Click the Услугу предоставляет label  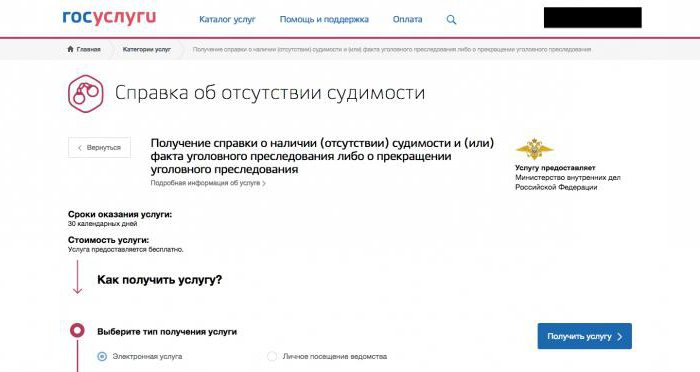[x=555, y=168]
